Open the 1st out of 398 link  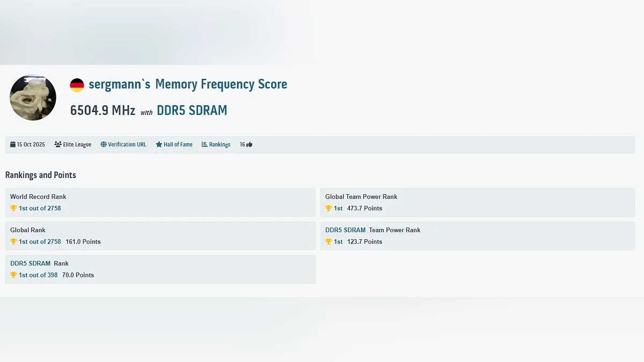tap(38, 275)
